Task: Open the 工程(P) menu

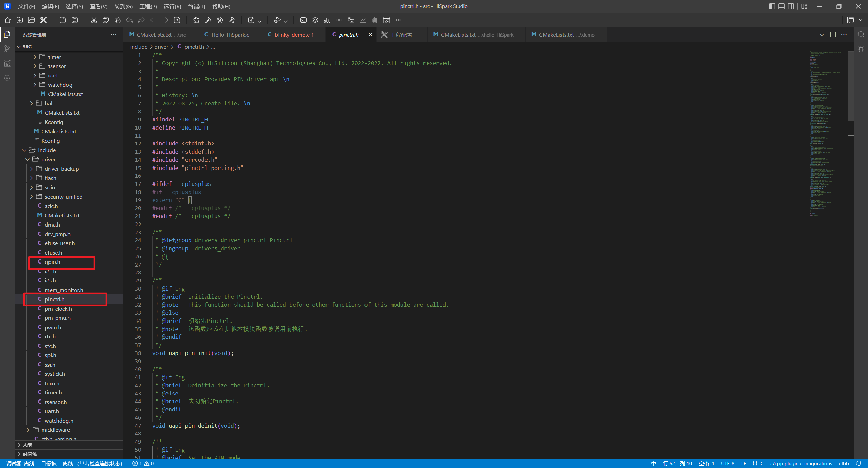Action: (x=148, y=6)
